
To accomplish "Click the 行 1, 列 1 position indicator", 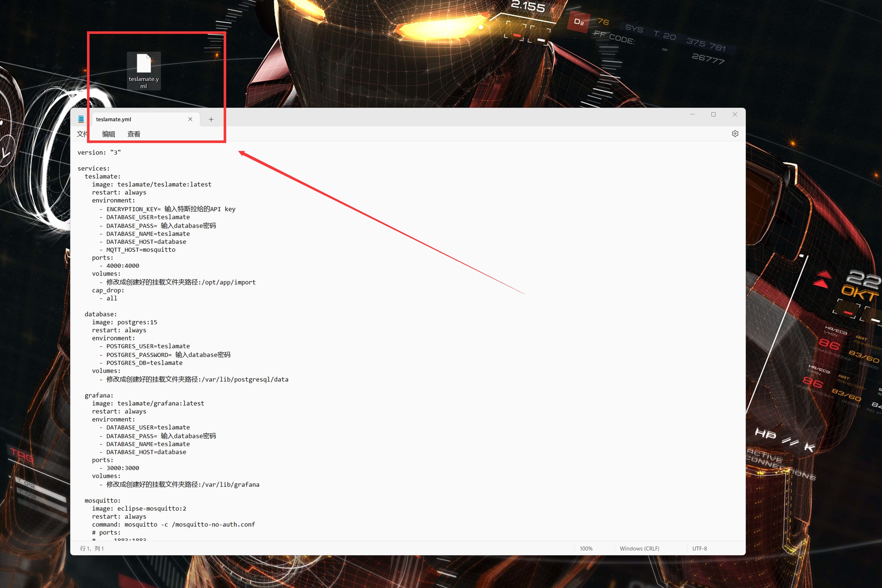I will tap(92, 548).
